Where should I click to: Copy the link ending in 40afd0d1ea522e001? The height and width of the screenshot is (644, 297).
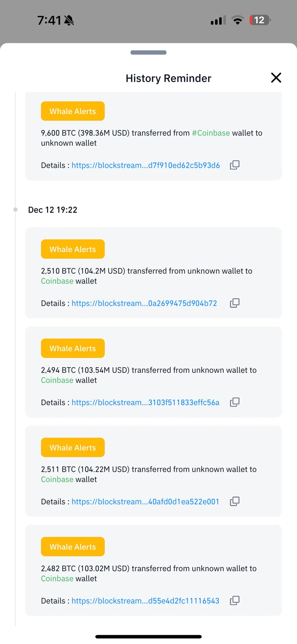pos(235,501)
